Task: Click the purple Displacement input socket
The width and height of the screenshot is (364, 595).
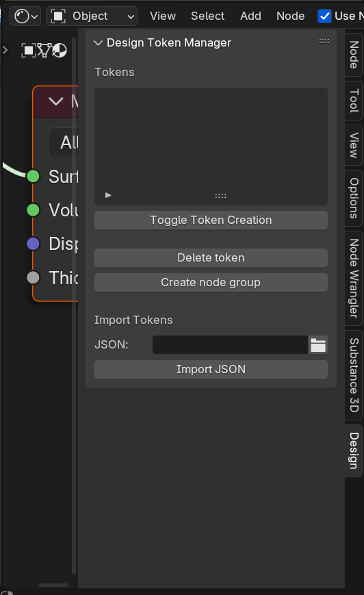Action: click(34, 244)
